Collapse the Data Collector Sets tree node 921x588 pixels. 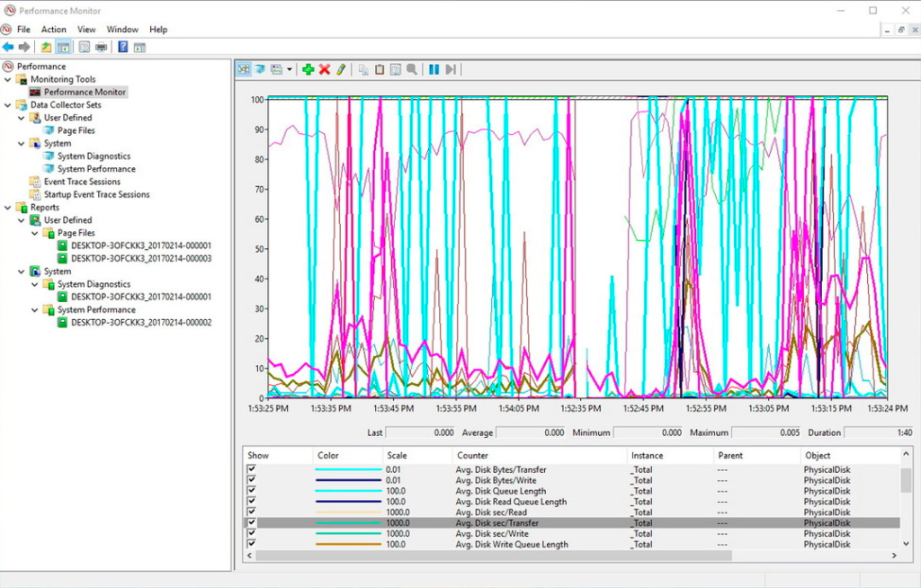(8, 105)
